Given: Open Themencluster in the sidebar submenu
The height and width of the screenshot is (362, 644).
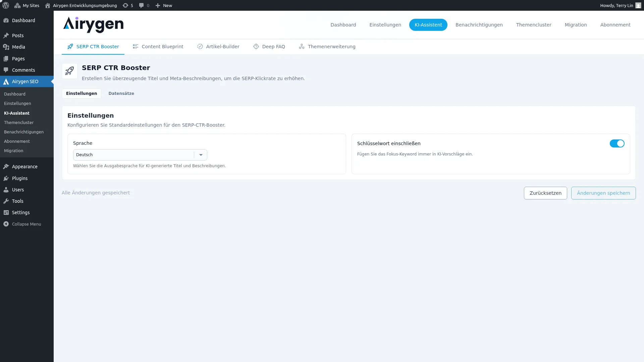Looking at the screenshot, I should 19,123.
